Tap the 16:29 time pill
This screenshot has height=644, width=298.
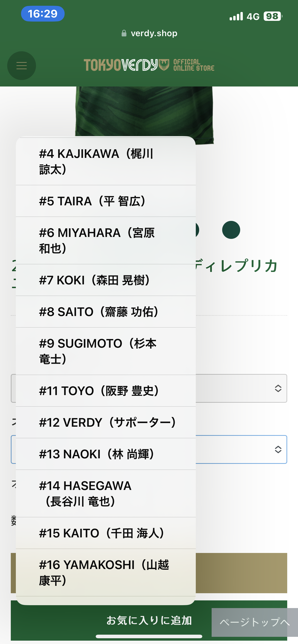[x=43, y=14]
